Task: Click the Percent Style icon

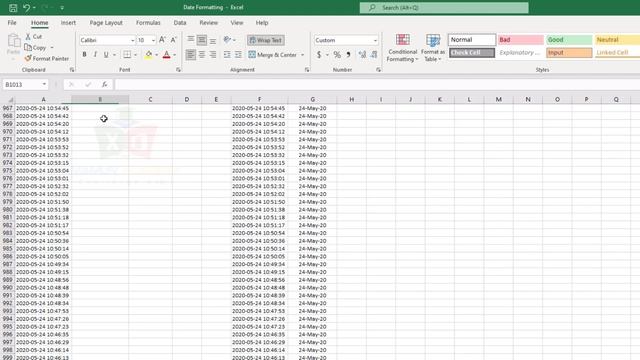Action: point(337,55)
